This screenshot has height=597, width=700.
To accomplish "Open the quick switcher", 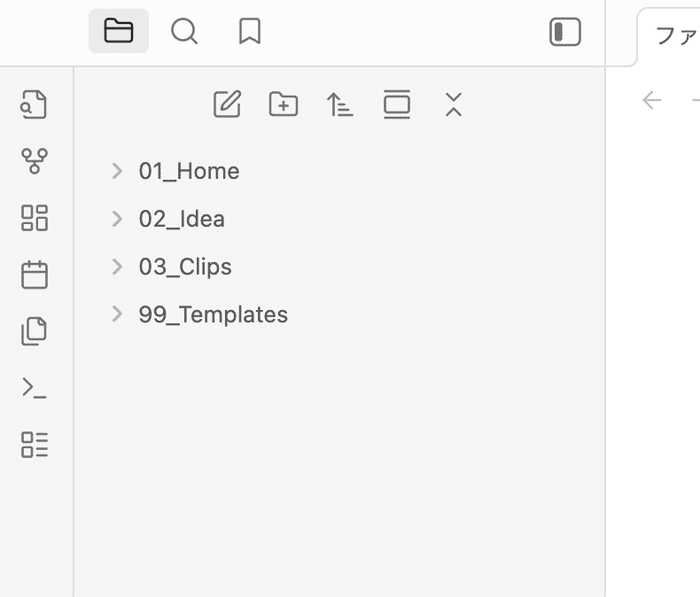I will [34, 104].
